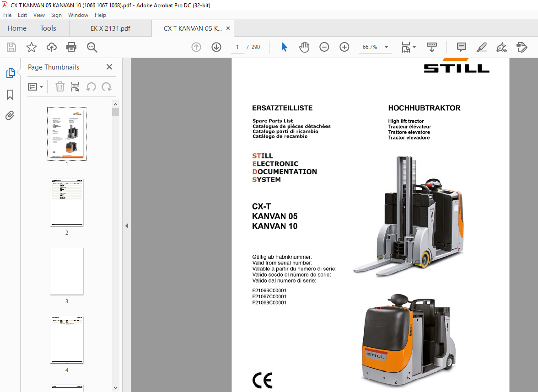Screen dimensions: 538x392
Task: Insert pages via print-break icon
Action: pyautogui.click(x=75, y=87)
